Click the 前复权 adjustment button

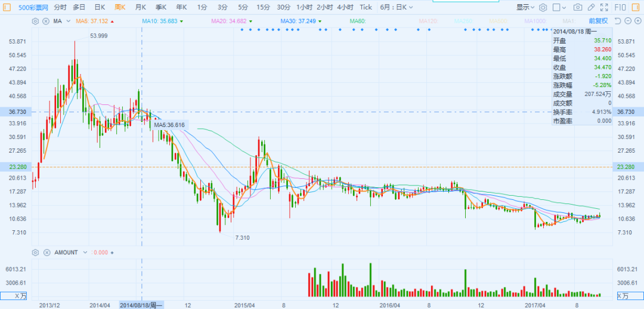[598, 21]
